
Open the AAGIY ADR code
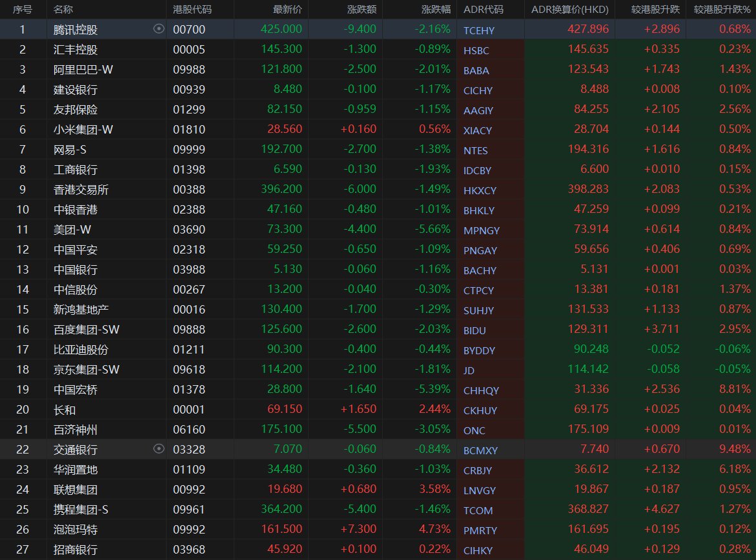pos(478,110)
